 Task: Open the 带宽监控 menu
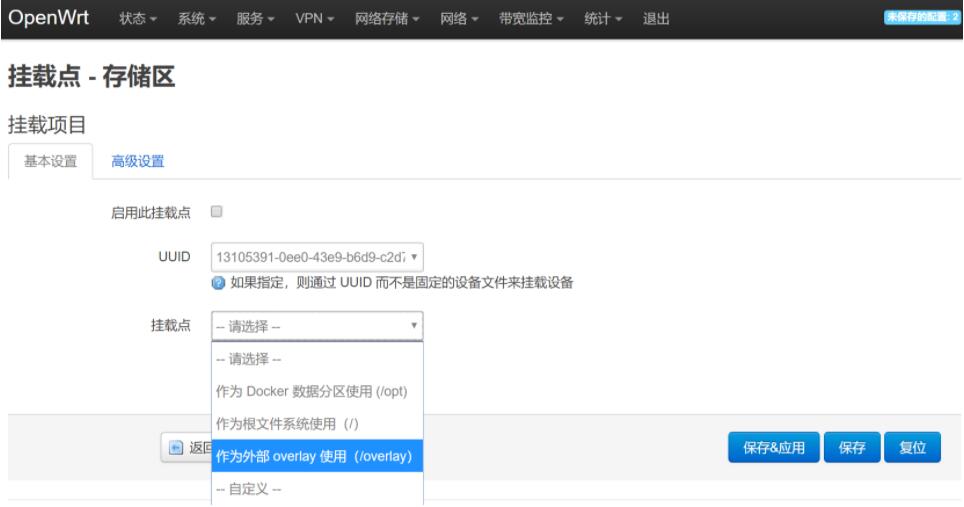(532, 21)
